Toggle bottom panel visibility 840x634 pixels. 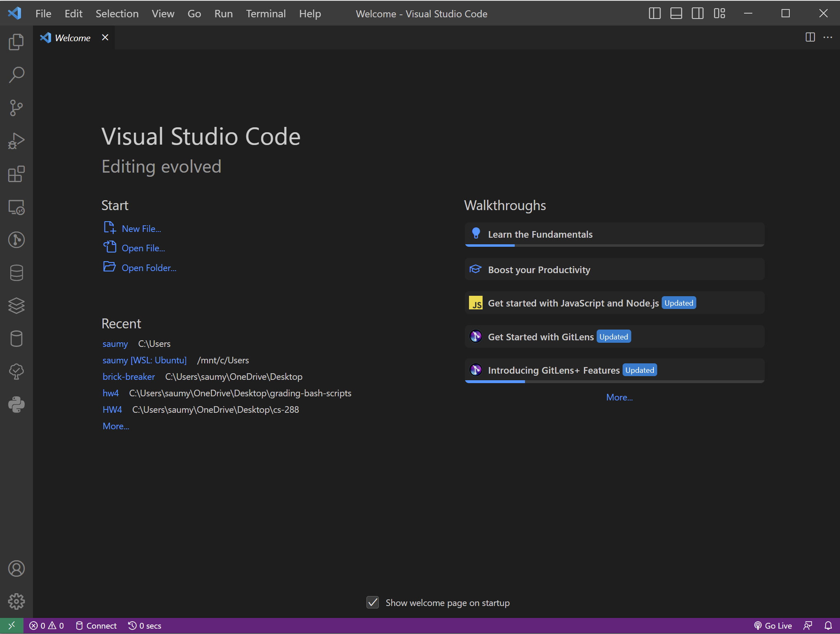tap(676, 14)
